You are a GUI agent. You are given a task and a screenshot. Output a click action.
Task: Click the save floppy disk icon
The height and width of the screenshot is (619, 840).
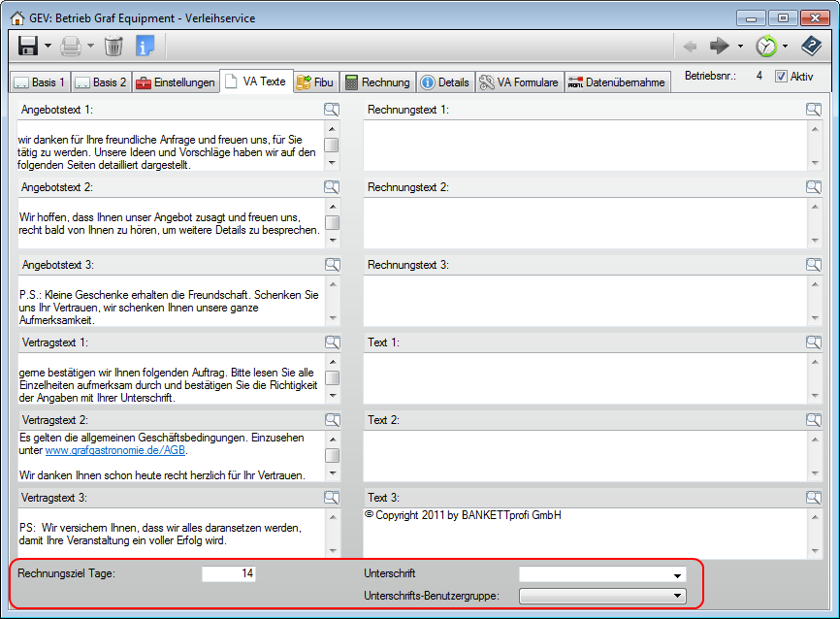pyautogui.click(x=28, y=46)
